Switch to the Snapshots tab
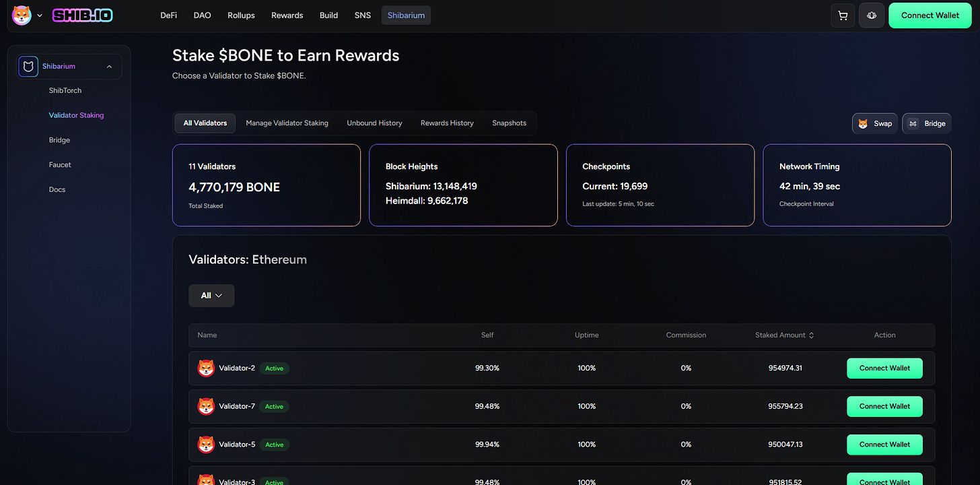The image size is (980, 485). point(509,123)
